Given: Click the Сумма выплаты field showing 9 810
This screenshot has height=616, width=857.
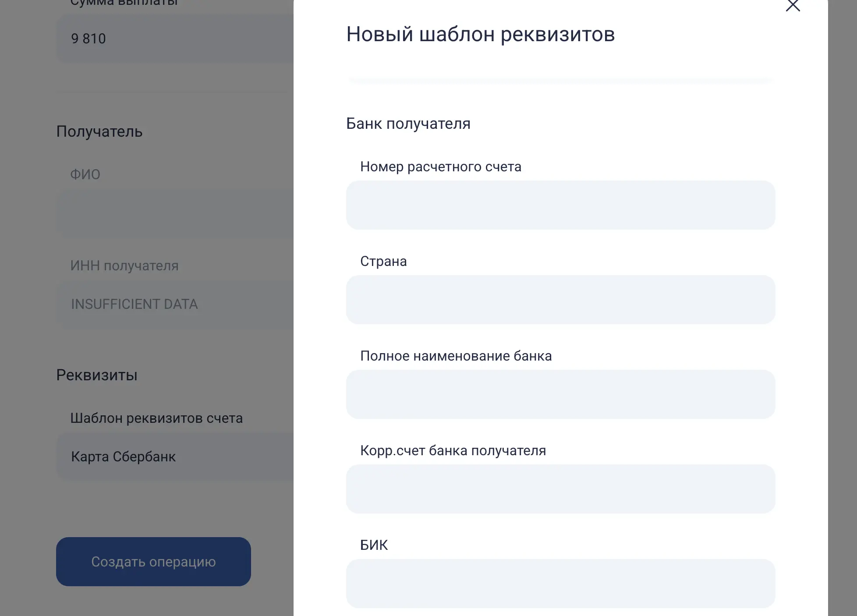Looking at the screenshot, I should [x=175, y=39].
